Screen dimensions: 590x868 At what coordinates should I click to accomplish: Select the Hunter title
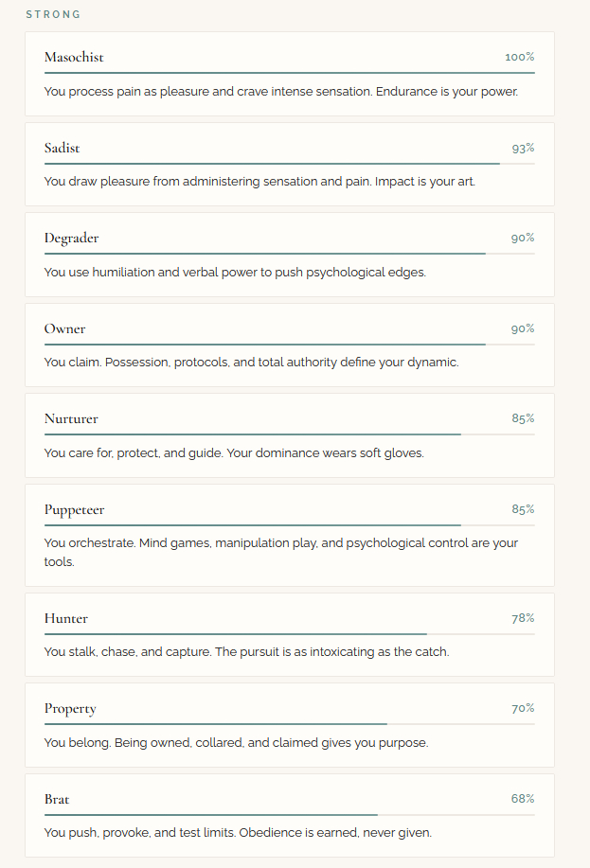[x=65, y=619]
